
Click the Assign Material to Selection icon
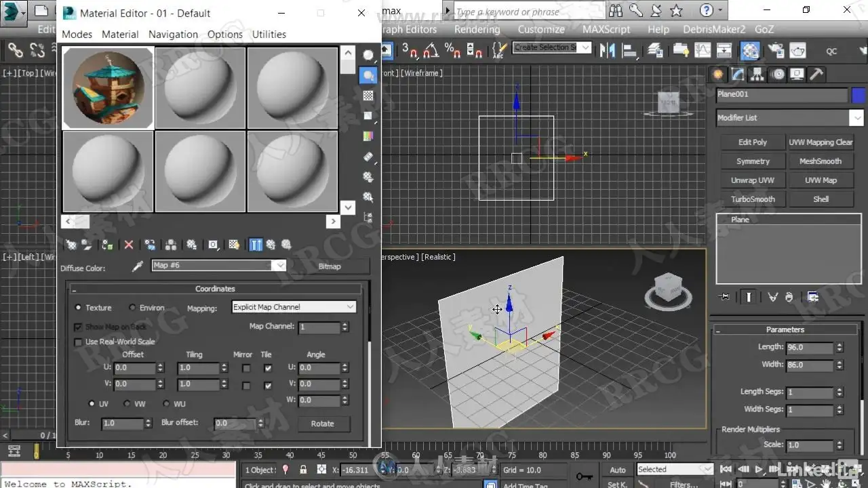pyautogui.click(x=107, y=245)
